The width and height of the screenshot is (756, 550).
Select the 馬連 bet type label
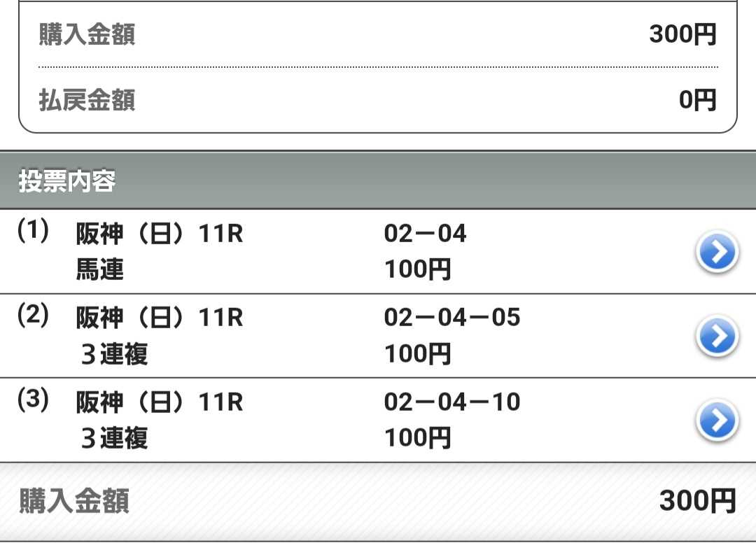(100, 269)
